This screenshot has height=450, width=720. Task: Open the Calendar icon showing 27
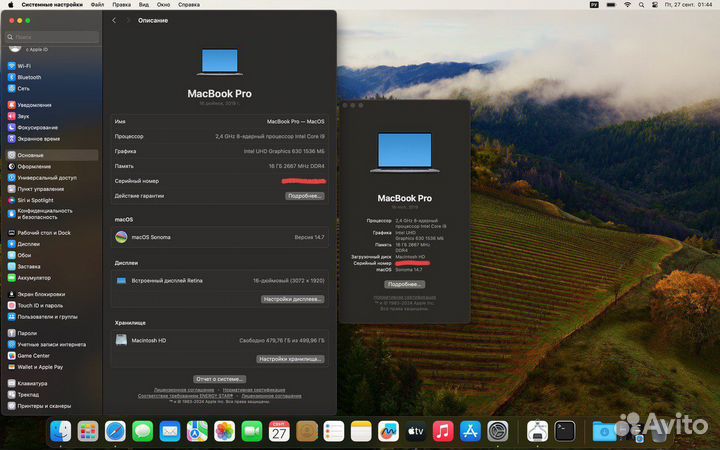(x=279, y=431)
